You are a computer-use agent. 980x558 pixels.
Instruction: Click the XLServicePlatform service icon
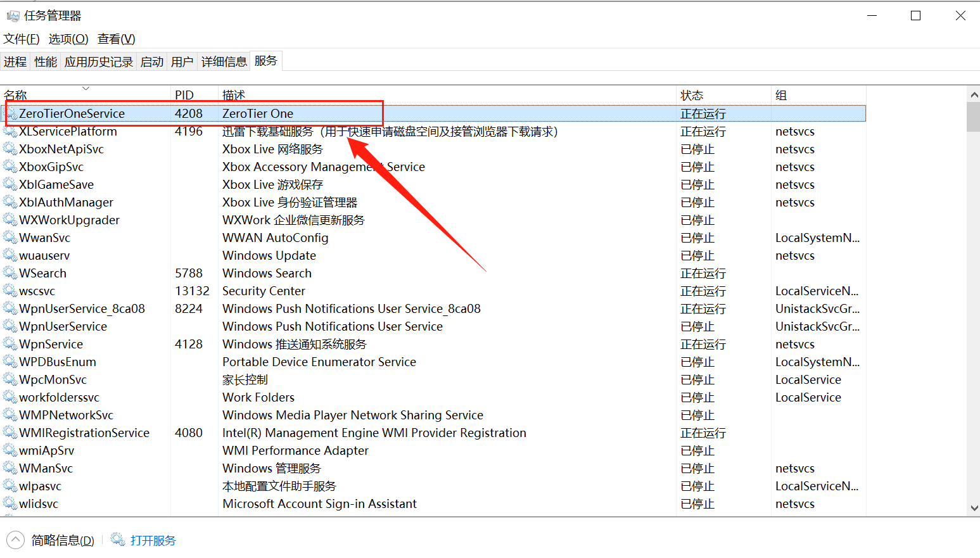click(x=10, y=131)
